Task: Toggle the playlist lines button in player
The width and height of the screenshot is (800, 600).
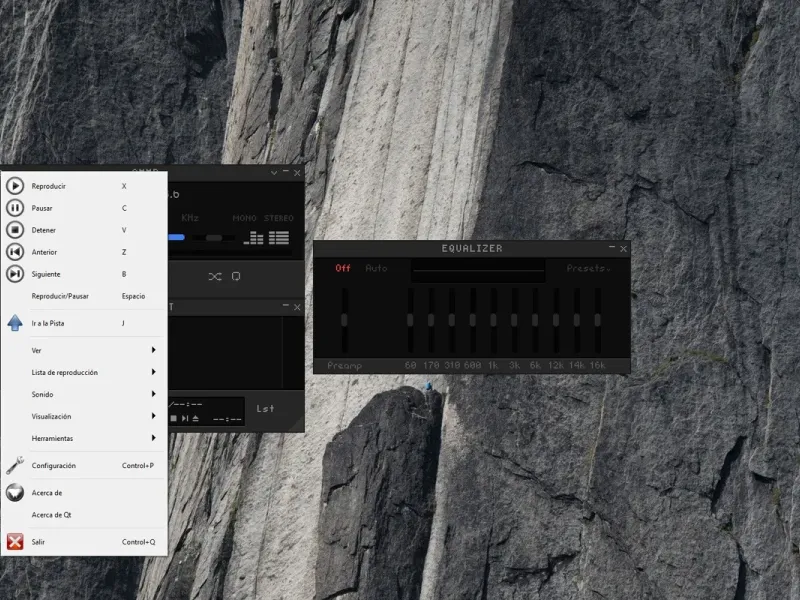Action: (x=279, y=238)
